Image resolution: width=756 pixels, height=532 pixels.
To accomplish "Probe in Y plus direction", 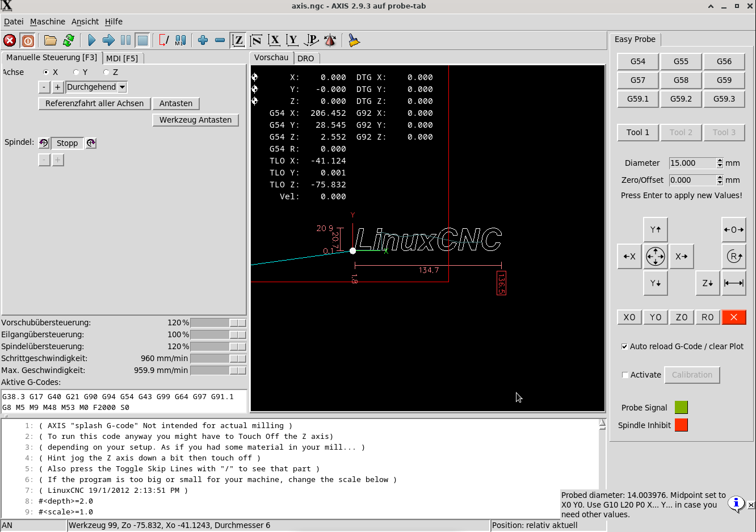I will pos(656,230).
